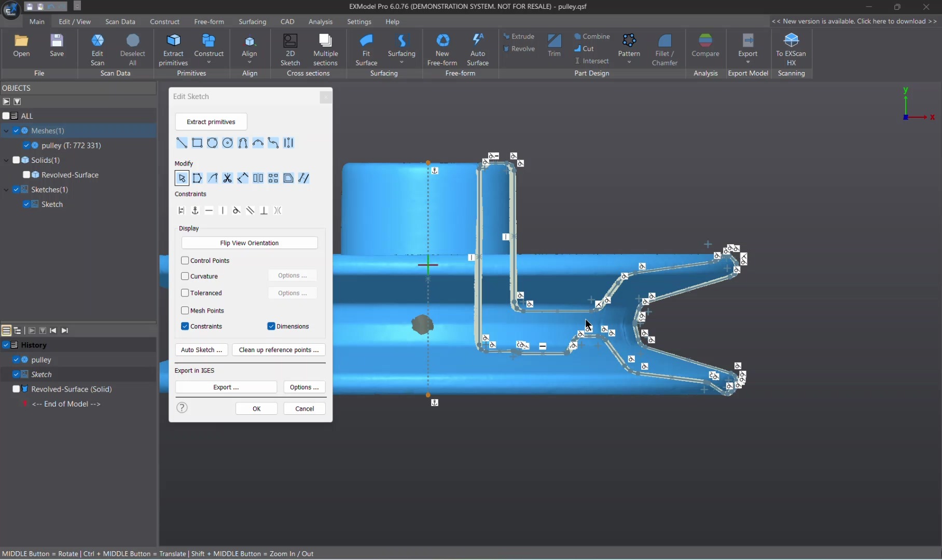Expand the Export dropdown in ribbon

[x=747, y=63]
